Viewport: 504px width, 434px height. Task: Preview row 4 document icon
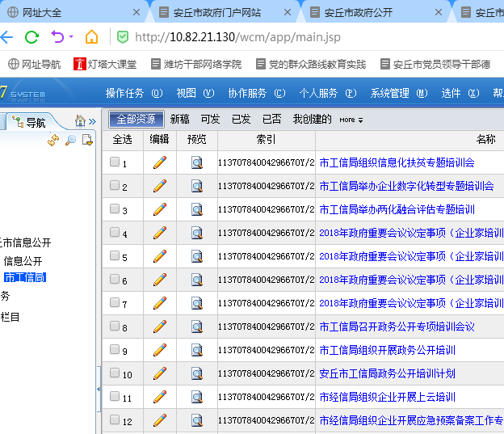(x=197, y=233)
